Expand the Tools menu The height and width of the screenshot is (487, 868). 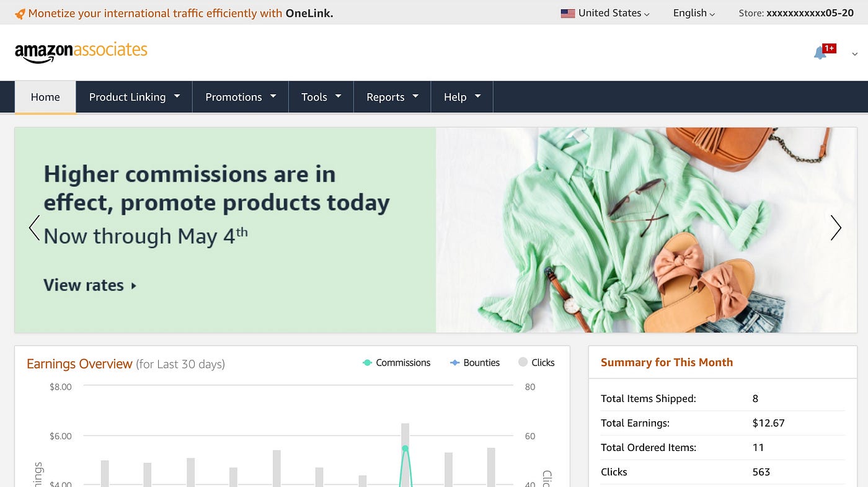pos(321,97)
